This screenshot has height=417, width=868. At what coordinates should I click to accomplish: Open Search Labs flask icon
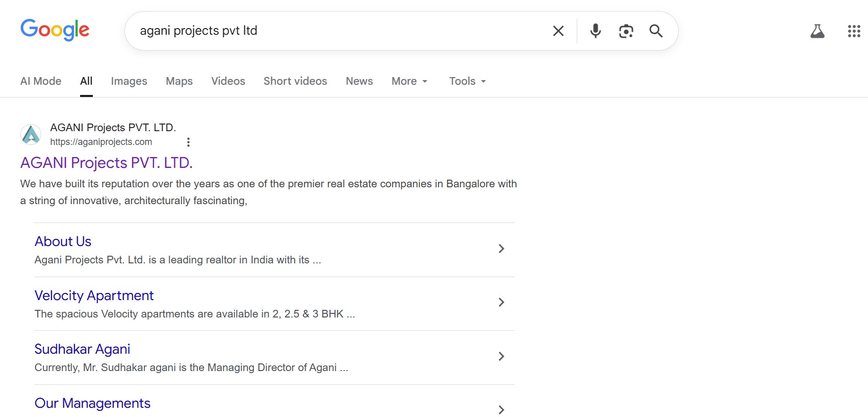817,31
